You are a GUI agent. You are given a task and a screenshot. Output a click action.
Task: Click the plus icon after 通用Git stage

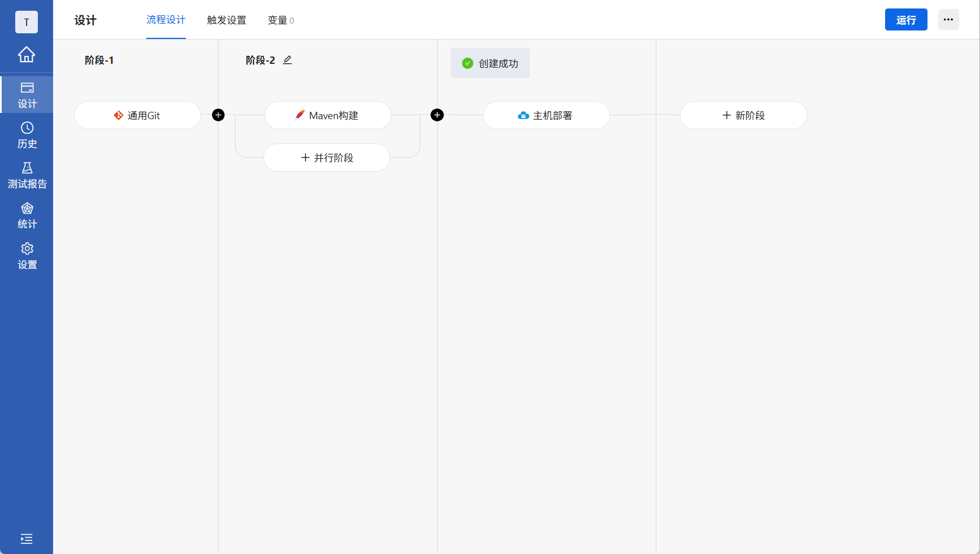coord(218,115)
